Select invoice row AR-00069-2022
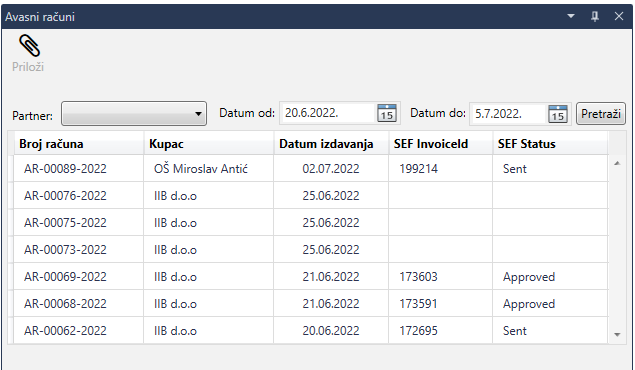Image resolution: width=635 pixels, height=370 pixels. pyautogui.click(x=311, y=276)
